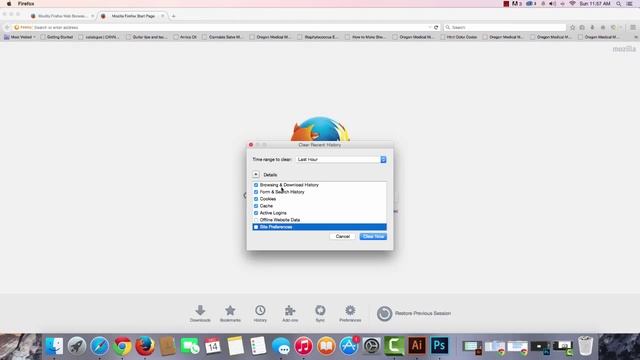Screen dimensions: 640x360
Task: Open the Getting Started bookmark
Action: point(57,37)
